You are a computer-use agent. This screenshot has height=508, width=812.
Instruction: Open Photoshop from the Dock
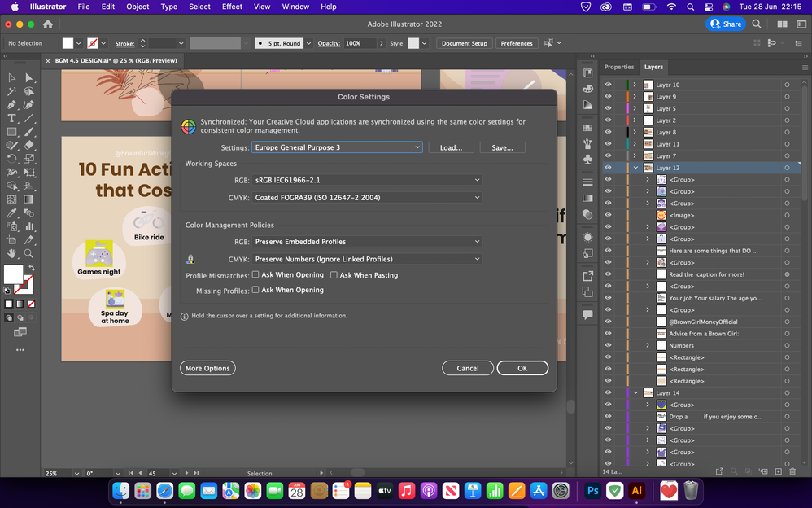pos(592,491)
